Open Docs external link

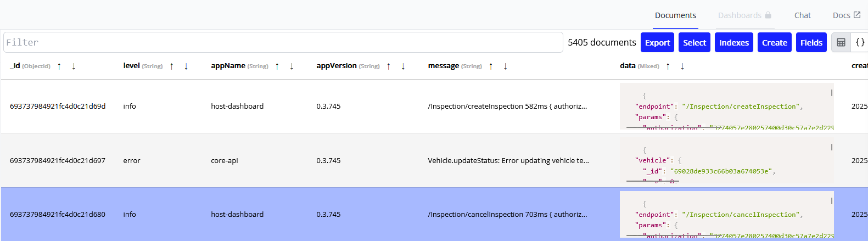846,15
